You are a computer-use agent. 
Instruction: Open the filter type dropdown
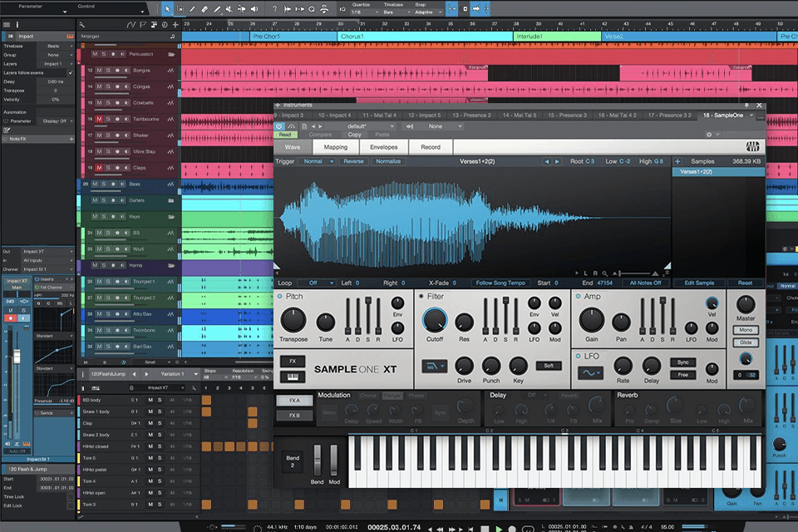coord(434,366)
